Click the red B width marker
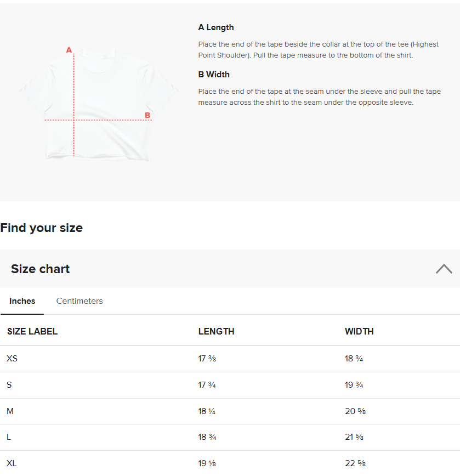 147,115
